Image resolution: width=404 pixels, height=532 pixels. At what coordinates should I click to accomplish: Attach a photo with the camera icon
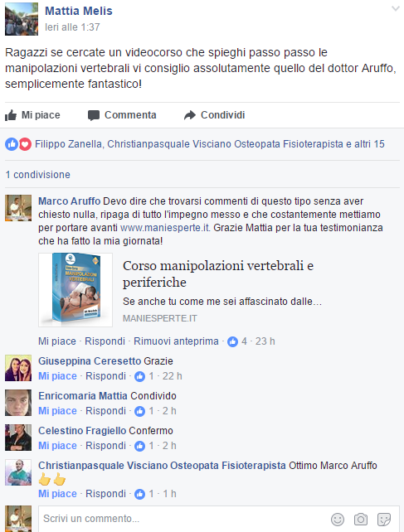tap(361, 519)
